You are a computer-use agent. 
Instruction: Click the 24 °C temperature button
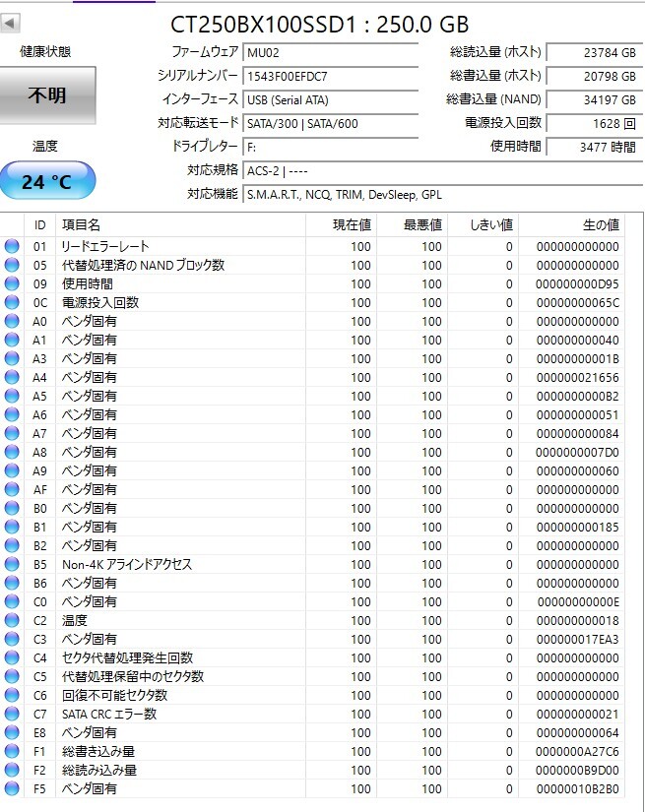click(47, 181)
